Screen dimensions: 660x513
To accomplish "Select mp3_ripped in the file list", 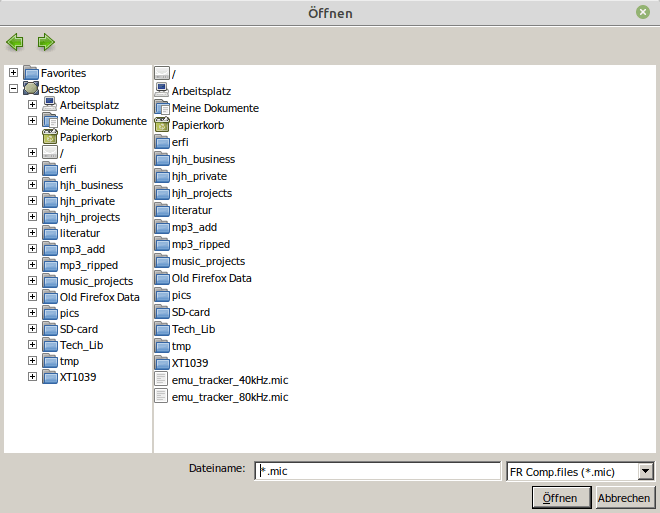I will 201,244.
